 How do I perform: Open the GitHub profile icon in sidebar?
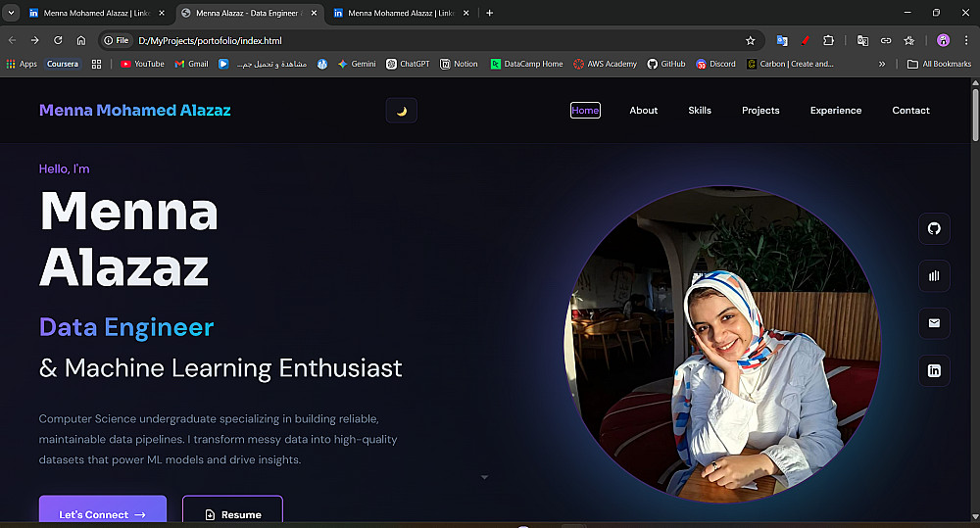pyautogui.click(x=934, y=228)
